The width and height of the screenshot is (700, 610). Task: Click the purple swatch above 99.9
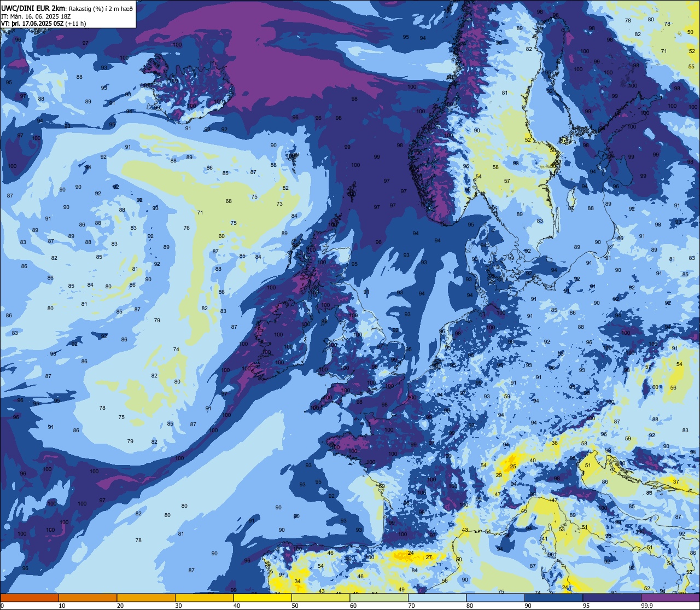pos(670,597)
